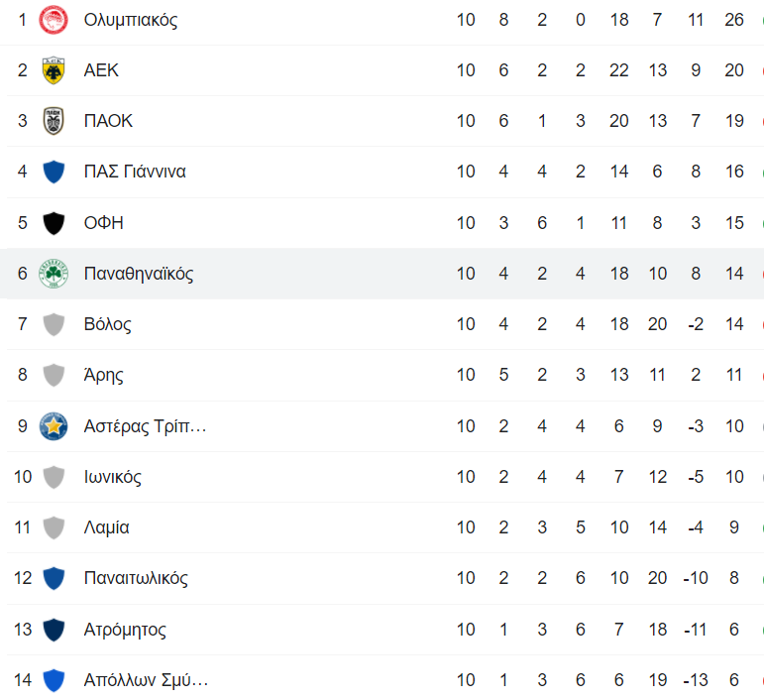Open the ΑΕΚ team name link
Screen dimensions: 764x700
tap(101, 70)
